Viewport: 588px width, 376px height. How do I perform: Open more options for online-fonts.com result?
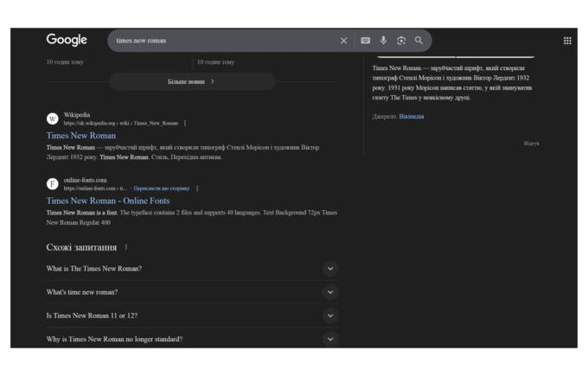[197, 188]
